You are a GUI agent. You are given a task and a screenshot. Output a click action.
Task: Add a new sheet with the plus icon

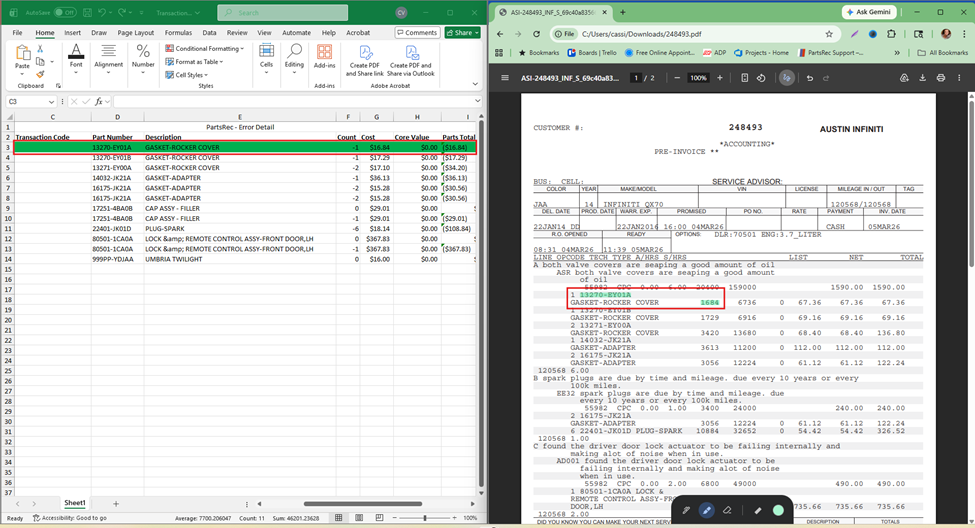point(116,504)
